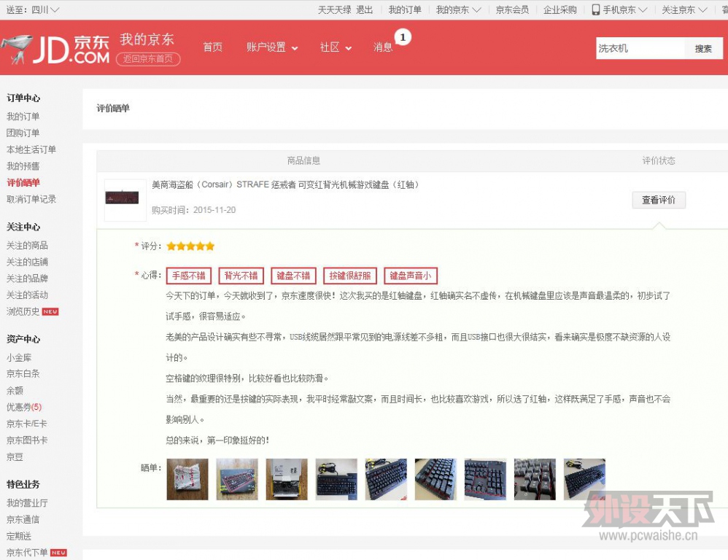Image resolution: width=728 pixels, height=560 pixels.
Task: Open fourth review photo of keyboard with cable
Action: tap(336, 479)
